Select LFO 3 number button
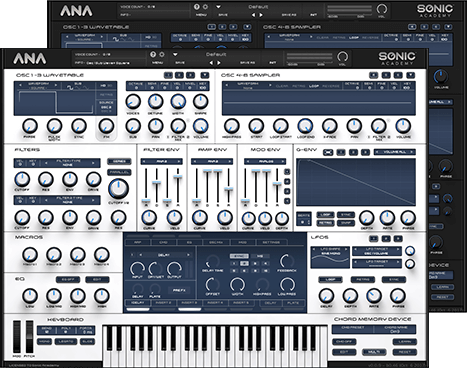 click(x=398, y=238)
